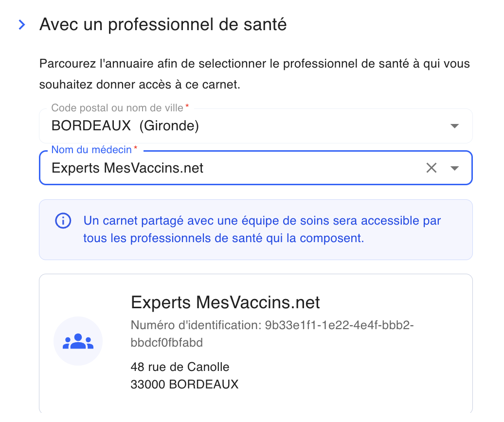The image size is (504, 422).
Task: Click the 'Experts MesVaccins.net' text in doctor field
Action: 127,168
